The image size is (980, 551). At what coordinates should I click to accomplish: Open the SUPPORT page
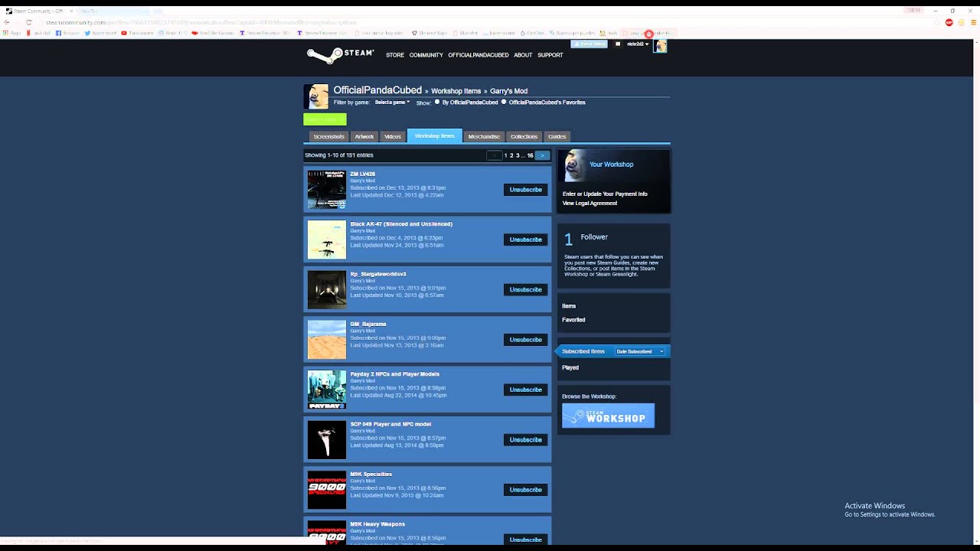550,55
